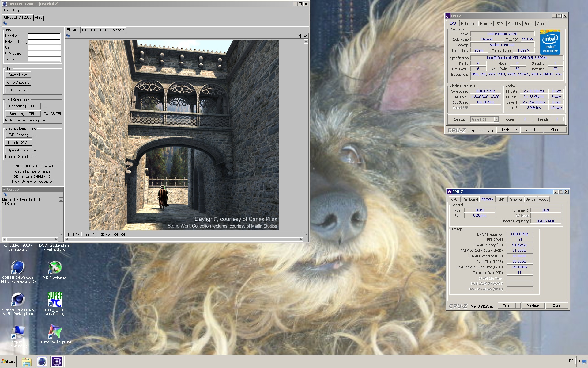Switch to CPU-Z taskbar button
The image size is (588, 368).
click(x=56, y=362)
